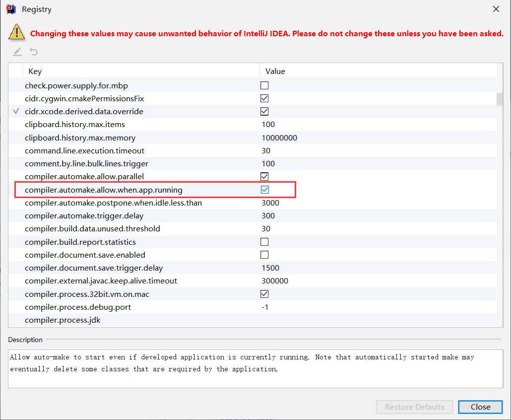Click value 100 for comment.by.line.bulk.lines.trigger
The image size is (511, 420).
point(268,164)
